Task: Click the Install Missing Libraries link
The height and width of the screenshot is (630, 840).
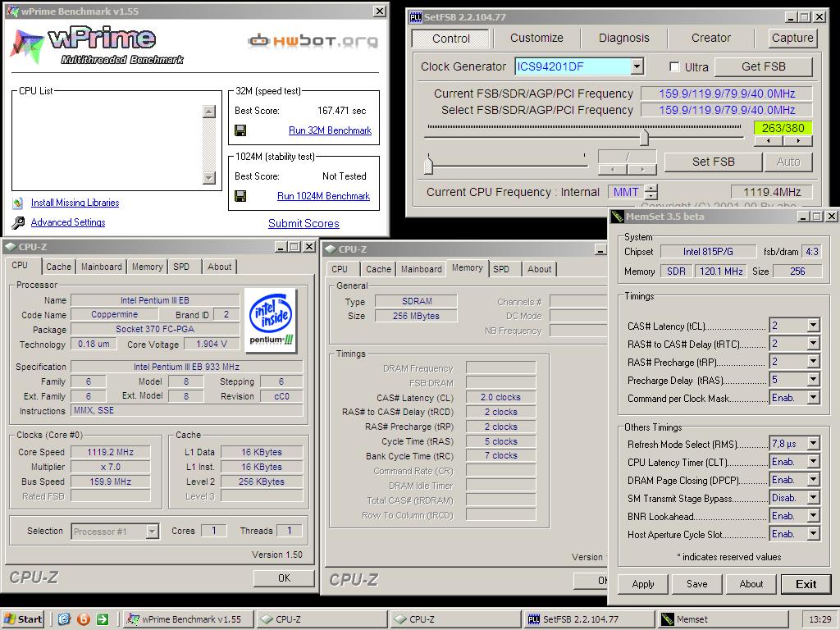Action: pyautogui.click(x=75, y=203)
